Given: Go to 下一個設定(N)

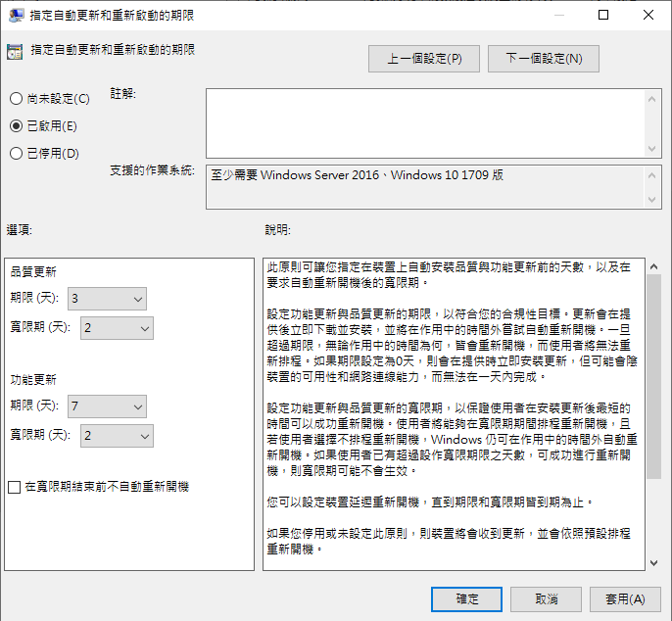Looking at the screenshot, I should [543, 59].
